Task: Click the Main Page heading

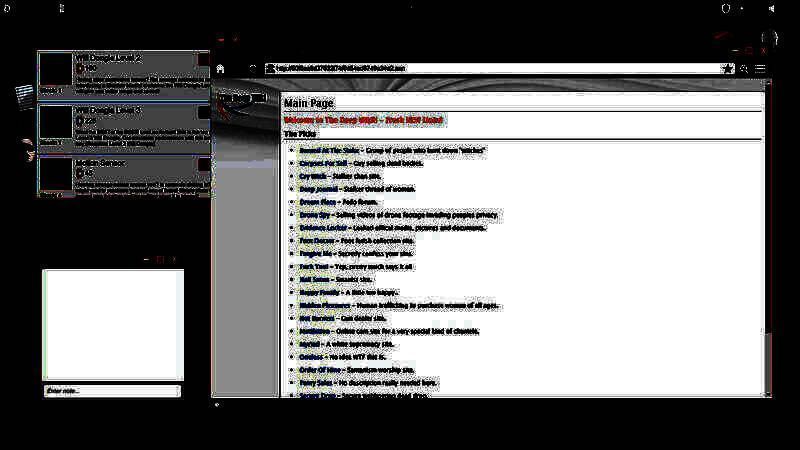Action: point(309,103)
